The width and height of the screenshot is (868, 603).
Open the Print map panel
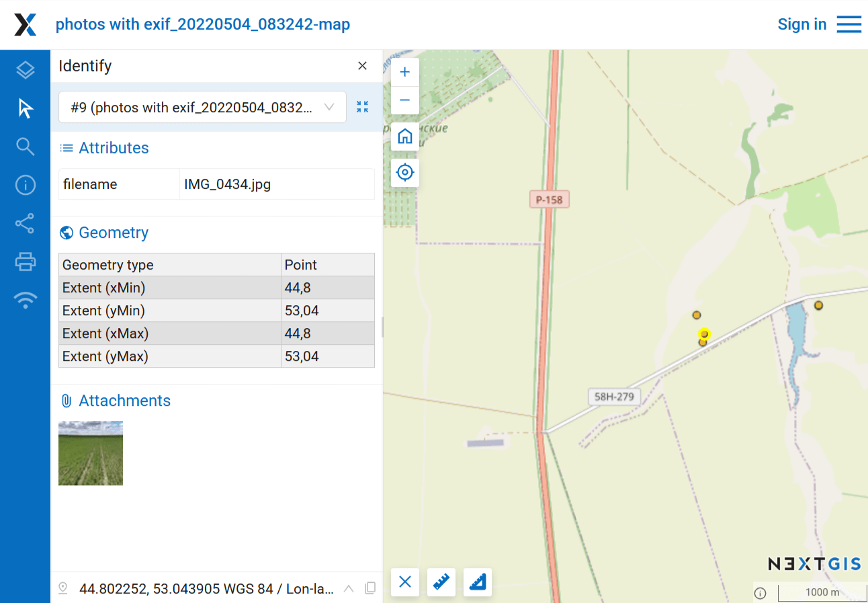pos(25,262)
